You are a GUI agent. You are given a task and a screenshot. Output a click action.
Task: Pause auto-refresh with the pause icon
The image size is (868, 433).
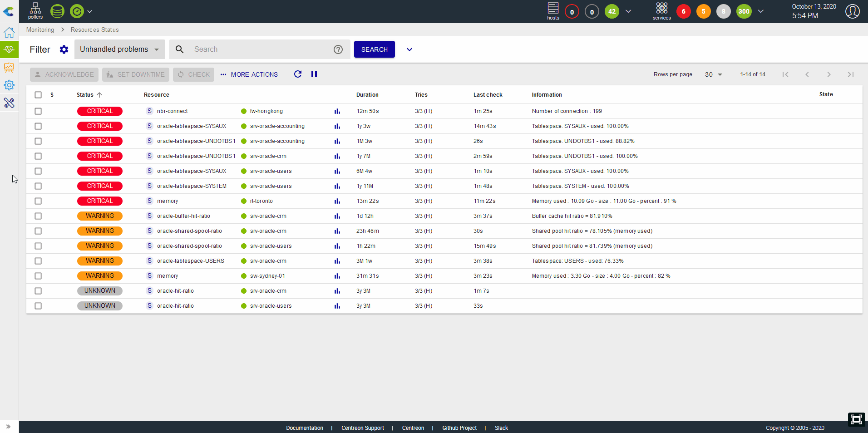click(314, 74)
